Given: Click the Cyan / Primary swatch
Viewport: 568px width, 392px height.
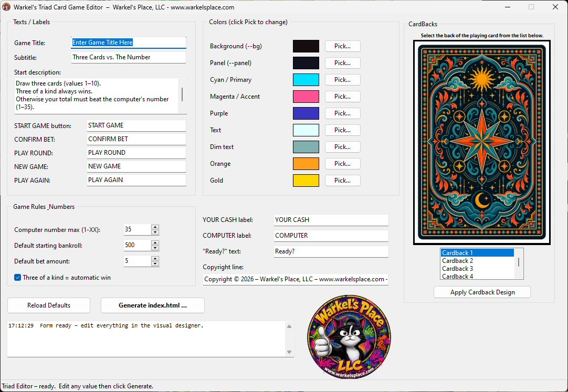Looking at the screenshot, I should [x=306, y=80].
